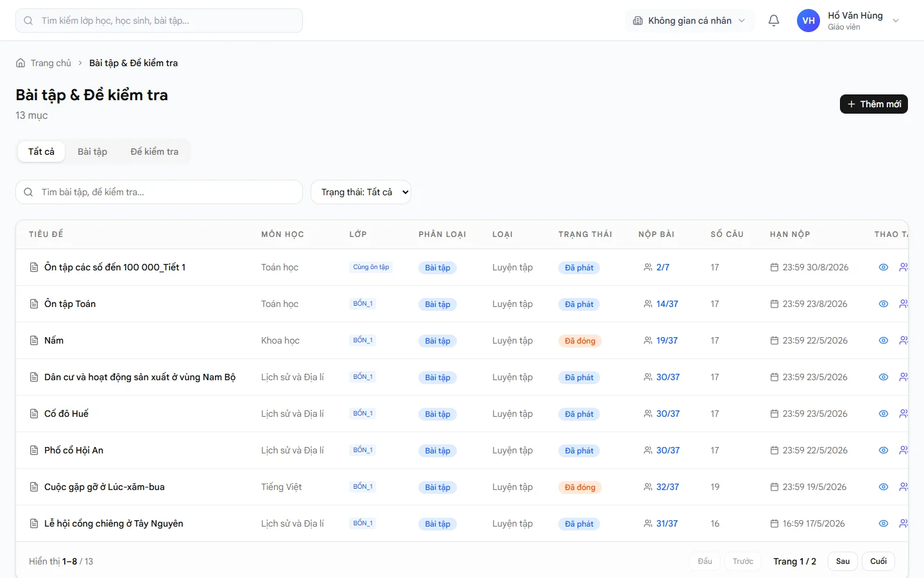Open the 2/7 submissions link
The width and height of the screenshot is (924, 578).
tap(663, 267)
